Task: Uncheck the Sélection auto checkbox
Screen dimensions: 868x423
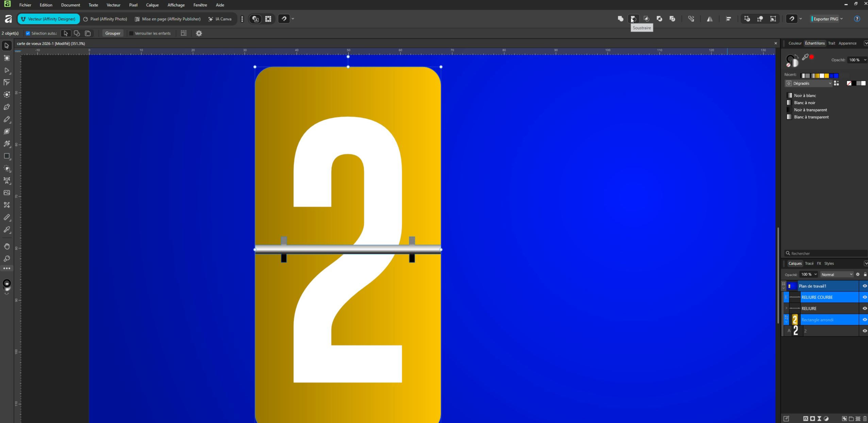Action: pyautogui.click(x=28, y=33)
